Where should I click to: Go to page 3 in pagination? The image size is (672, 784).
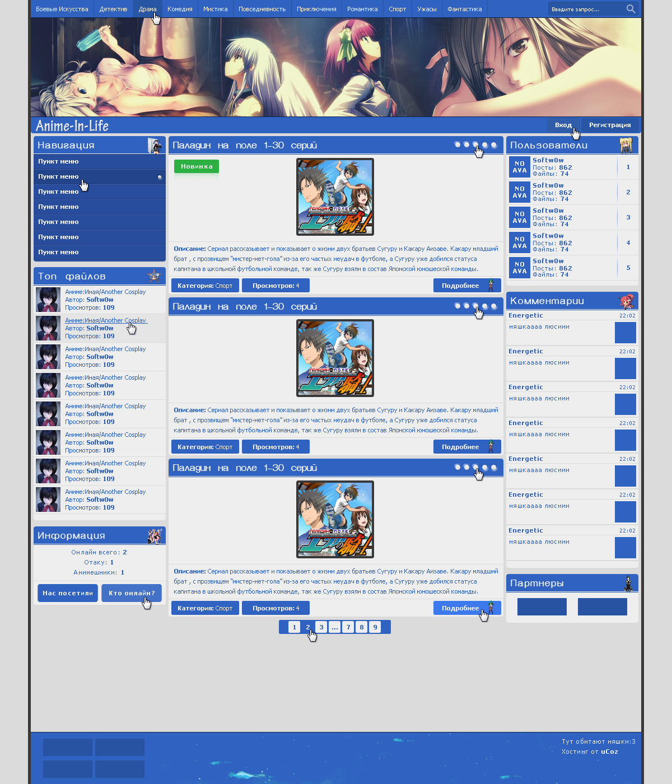point(321,627)
